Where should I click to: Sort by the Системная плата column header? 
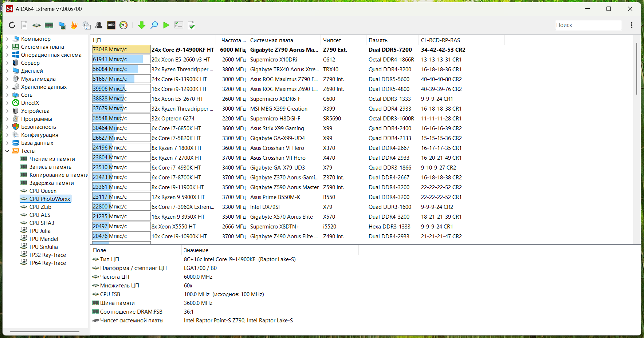pyautogui.click(x=284, y=40)
